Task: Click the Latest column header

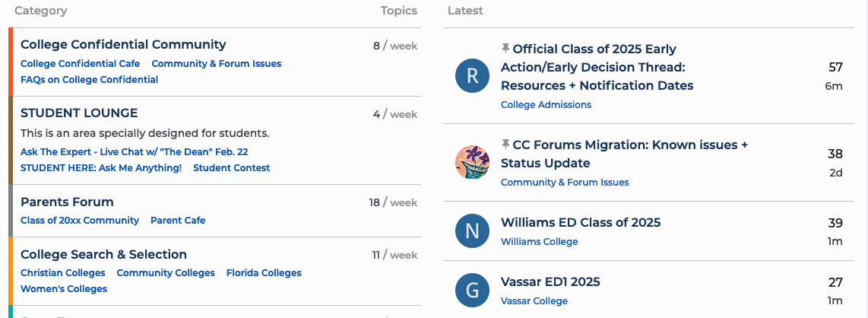Action: pyautogui.click(x=465, y=11)
